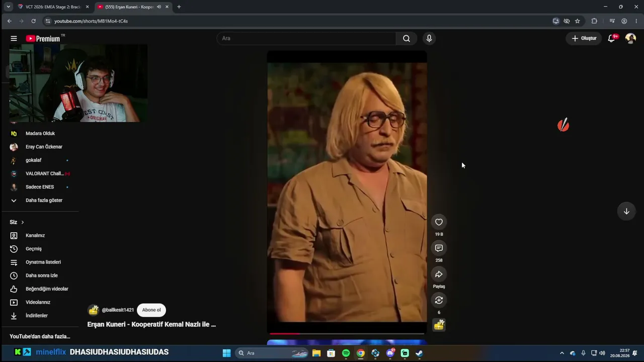
Task: Open the YouTube account avatar menu
Action: 630,38
